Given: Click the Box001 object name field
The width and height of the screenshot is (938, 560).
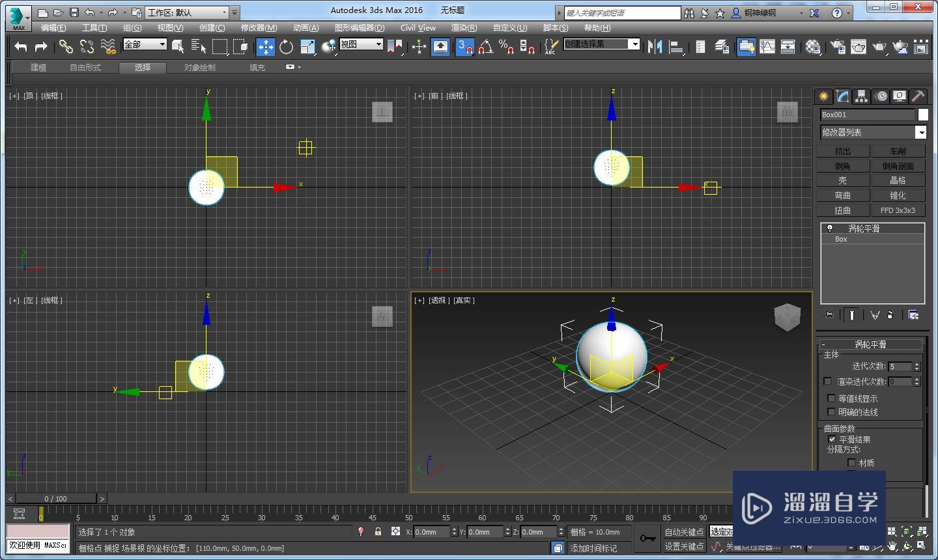Looking at the screenshot, I should [868, 115].
